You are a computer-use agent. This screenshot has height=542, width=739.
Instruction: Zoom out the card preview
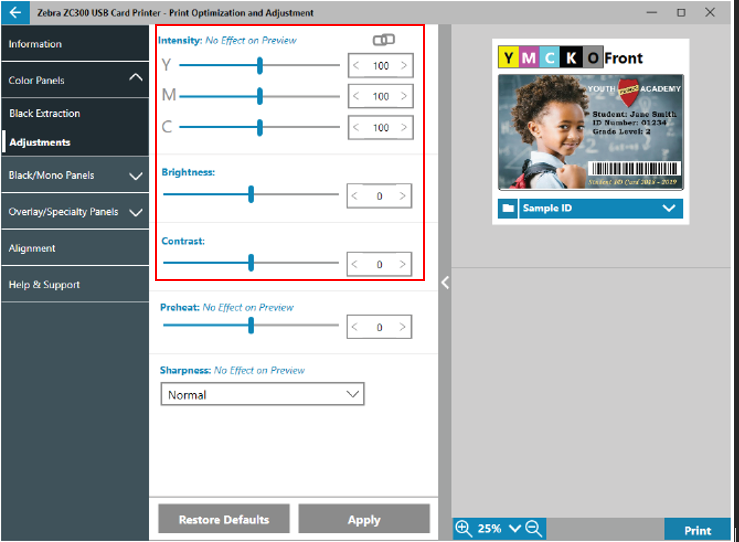click(x=534, y=529)
